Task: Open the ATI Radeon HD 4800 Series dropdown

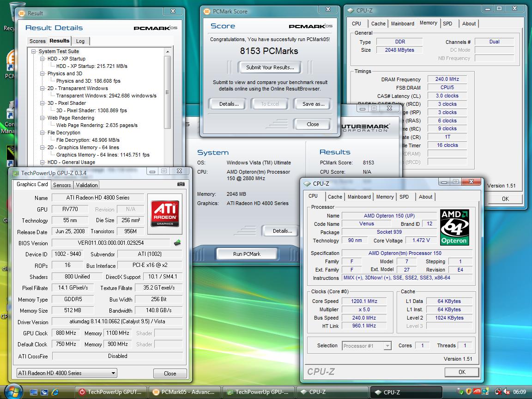Action: click(67, 373)
